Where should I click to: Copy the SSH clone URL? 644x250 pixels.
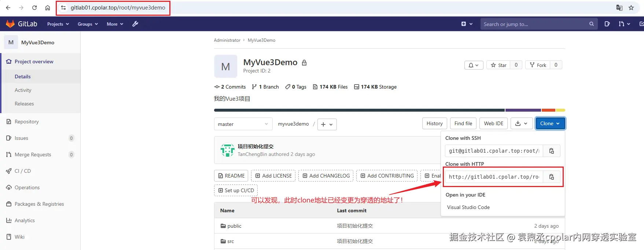coord(551,151)
